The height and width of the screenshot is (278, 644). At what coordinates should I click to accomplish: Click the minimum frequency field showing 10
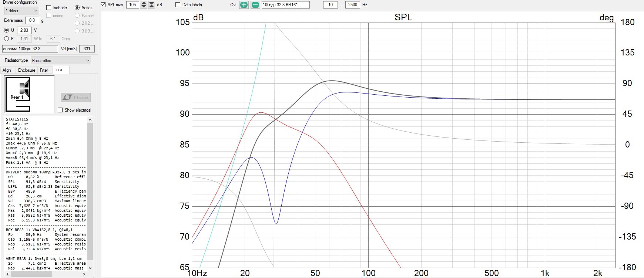tap(330, 5)
